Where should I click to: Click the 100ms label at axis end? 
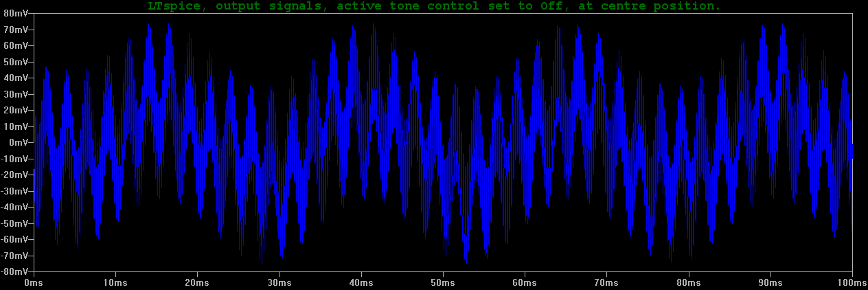pos(849,282)
